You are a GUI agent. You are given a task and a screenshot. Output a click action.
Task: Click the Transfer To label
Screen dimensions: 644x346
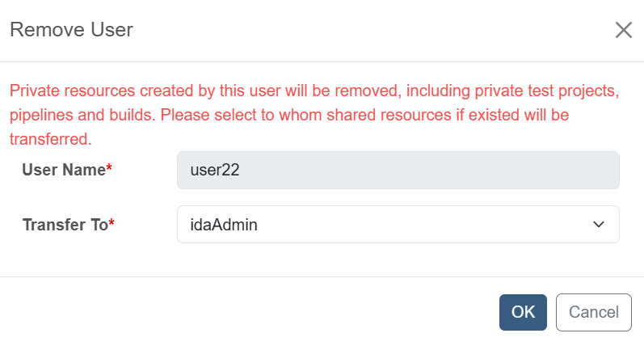pos(65,225)
